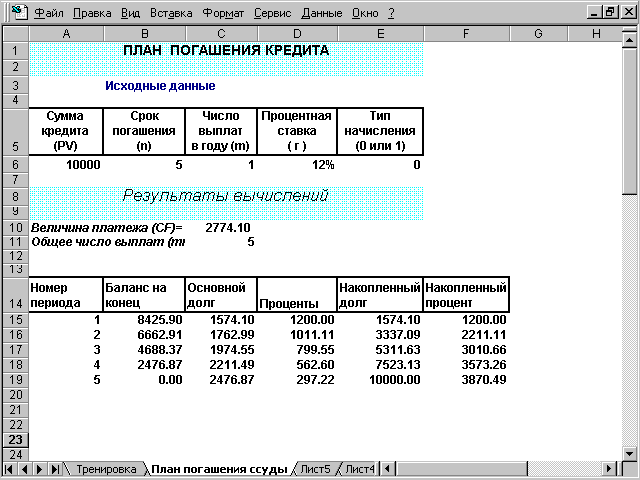Switch to the Лист4 sheet tab
Image resolution: width=640 pixels, height=480 pixels.
point(359,469)
